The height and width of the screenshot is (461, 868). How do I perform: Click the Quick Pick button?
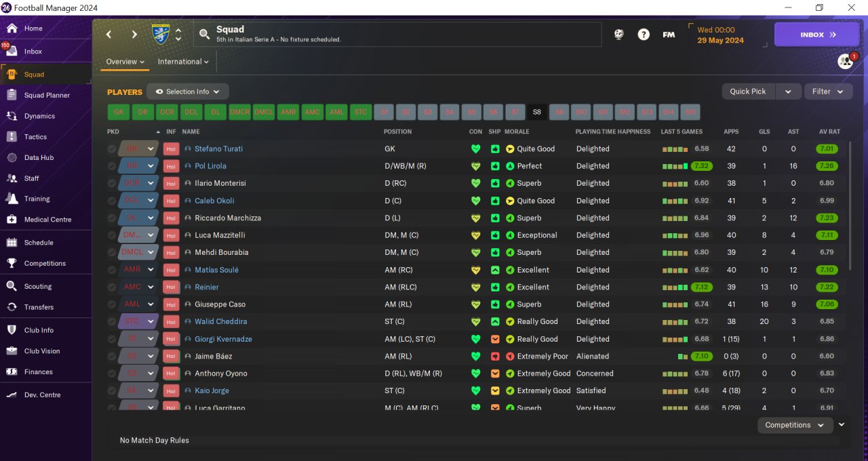tap(749, 92)
